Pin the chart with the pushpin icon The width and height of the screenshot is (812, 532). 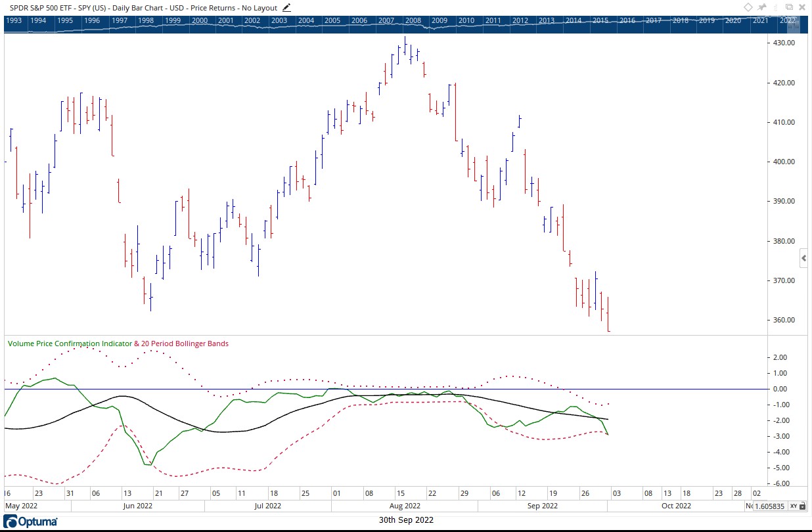click(x=762, y=7)
